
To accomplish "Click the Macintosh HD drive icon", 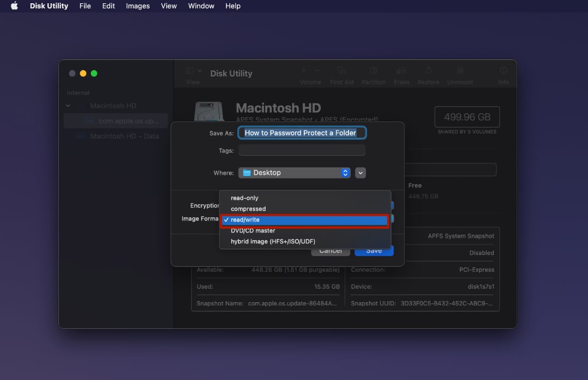I will tap(209, 112).
